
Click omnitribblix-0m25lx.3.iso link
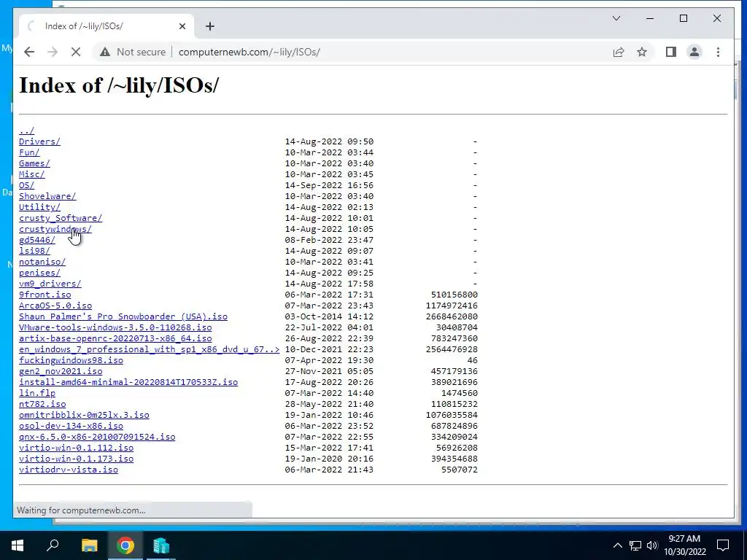pyautogui.click(x=84, y=415)
